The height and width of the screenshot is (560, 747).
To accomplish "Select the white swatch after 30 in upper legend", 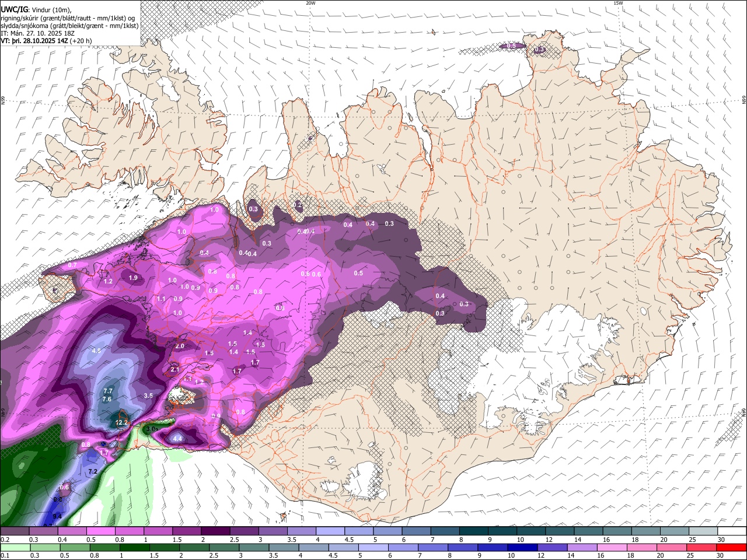I will coord(731,531).
